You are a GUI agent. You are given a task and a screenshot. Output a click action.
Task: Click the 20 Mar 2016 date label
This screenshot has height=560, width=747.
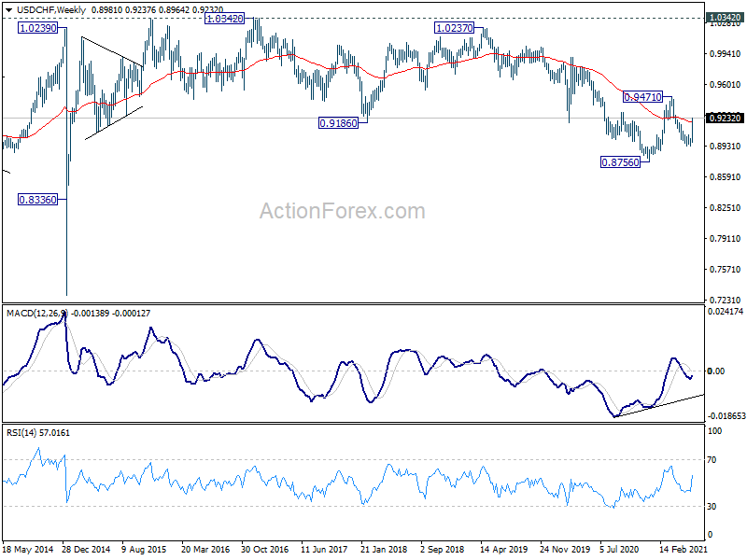coord(205,550)
